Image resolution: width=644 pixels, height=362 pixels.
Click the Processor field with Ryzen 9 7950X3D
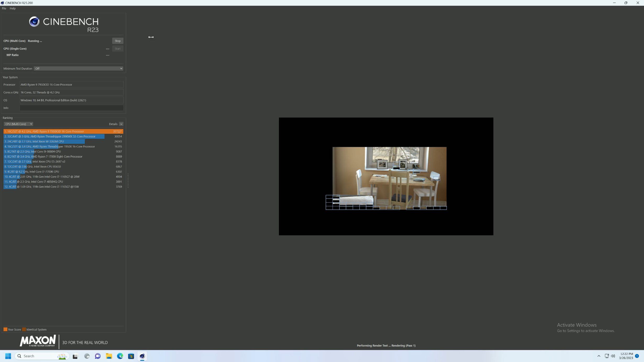[x=71, y=85]
